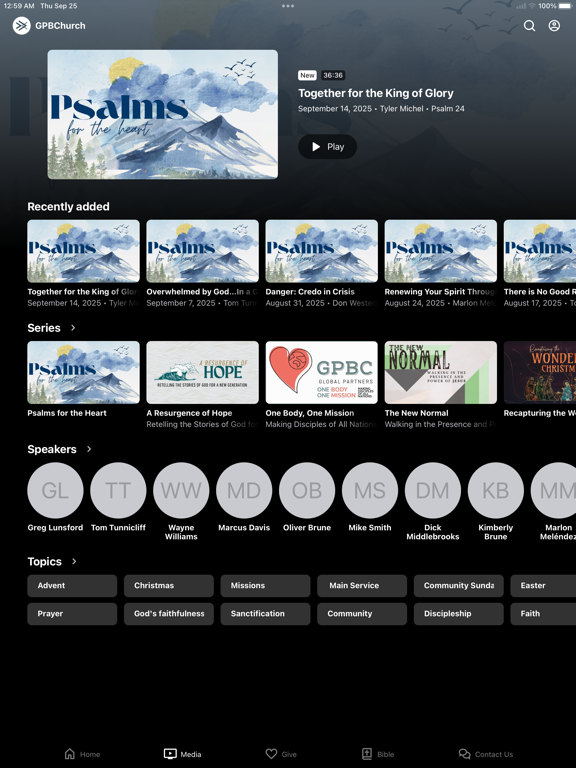Image resolution: width=576 pixels, height=768 pixels.
Task: Choose the Easter topic
Action: pyautogui.click(x=543, y=585)
